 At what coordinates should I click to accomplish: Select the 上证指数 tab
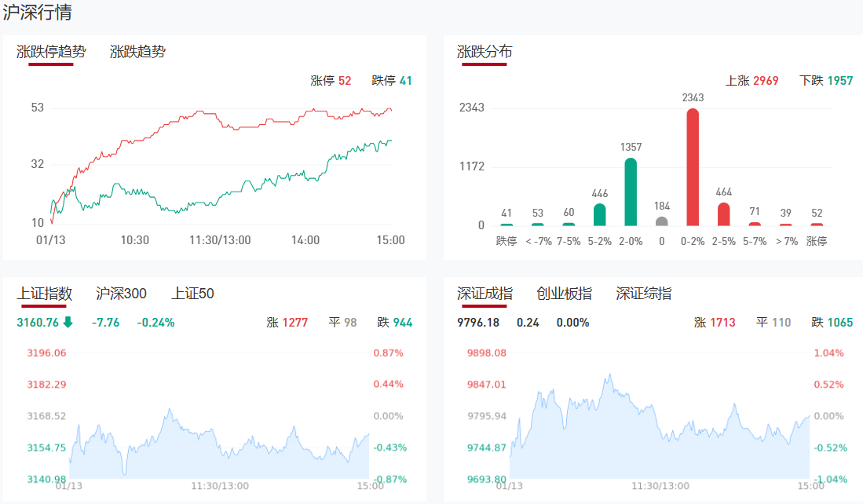tap(45, 294)
